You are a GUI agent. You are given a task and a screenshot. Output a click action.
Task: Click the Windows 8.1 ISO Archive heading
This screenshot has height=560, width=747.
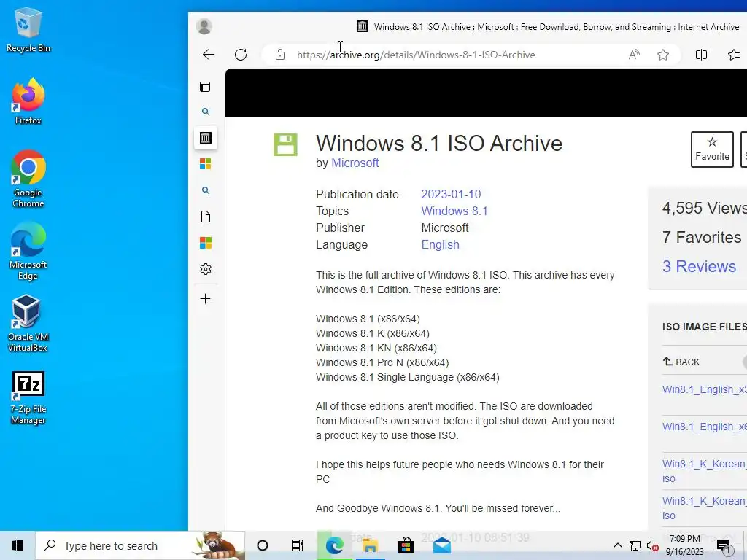tap(438, 144)
